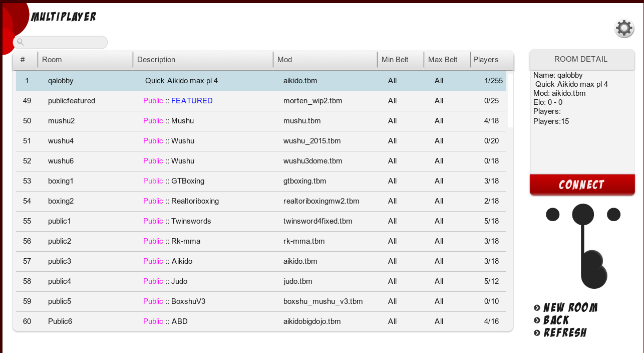Viewport: 644px width, 353px height.
Task: Click mod name rk-mma.tbm
Action: point(304,241)
